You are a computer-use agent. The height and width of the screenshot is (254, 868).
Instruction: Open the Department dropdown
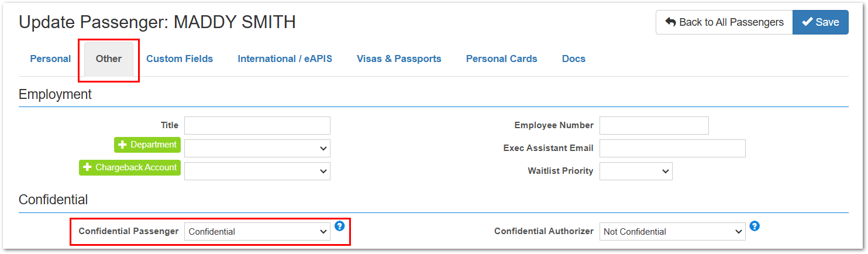257,148
